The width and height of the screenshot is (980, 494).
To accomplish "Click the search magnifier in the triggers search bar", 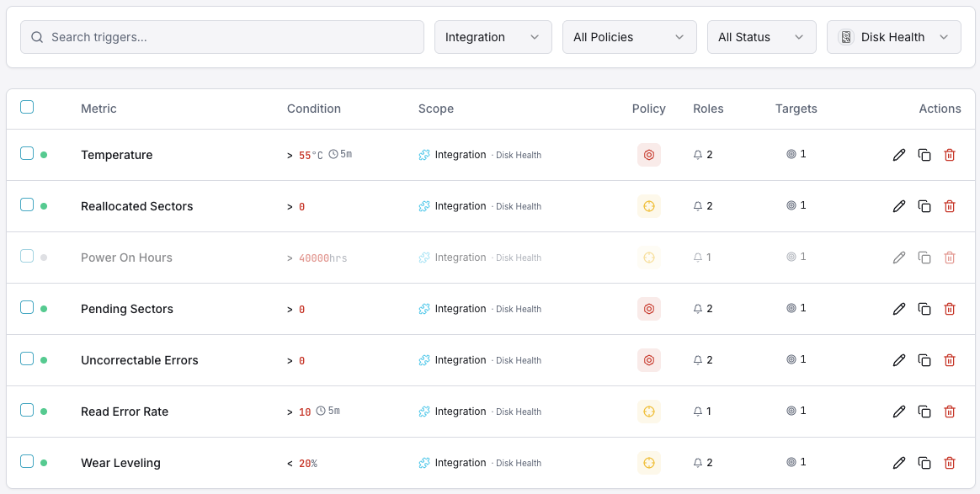I will (37, 37).
